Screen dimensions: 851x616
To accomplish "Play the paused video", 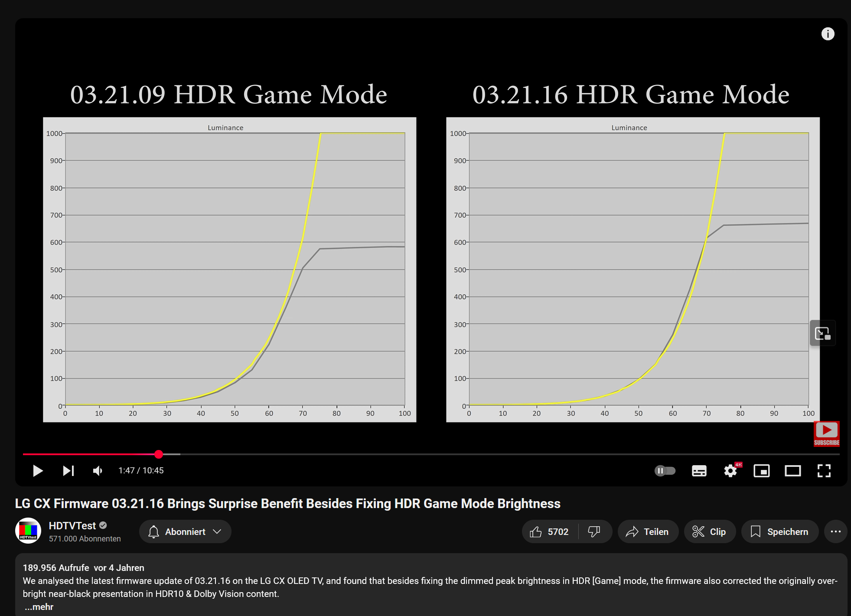I will tap(38, 470).
